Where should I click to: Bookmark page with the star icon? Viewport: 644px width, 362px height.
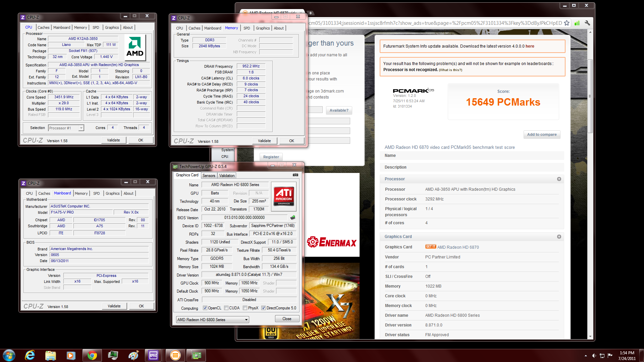[567, 23]
